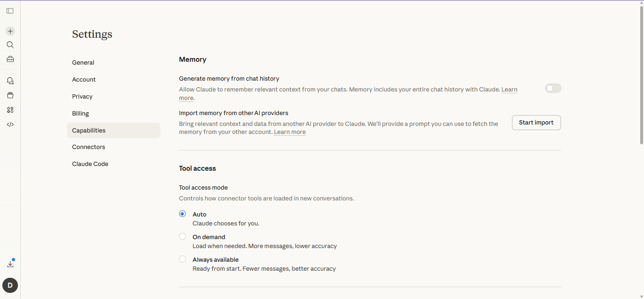
Task: Select the Auto tool access radio
Action: [182, 214]
